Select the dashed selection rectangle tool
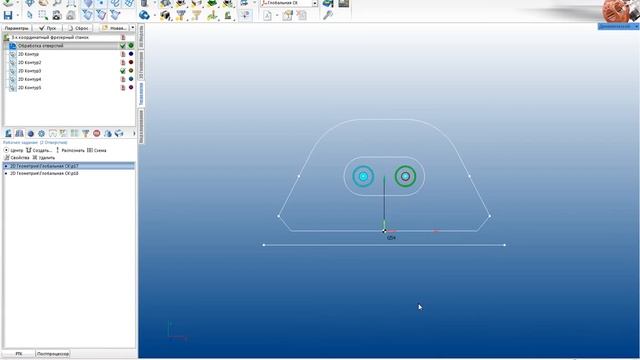 43,16
